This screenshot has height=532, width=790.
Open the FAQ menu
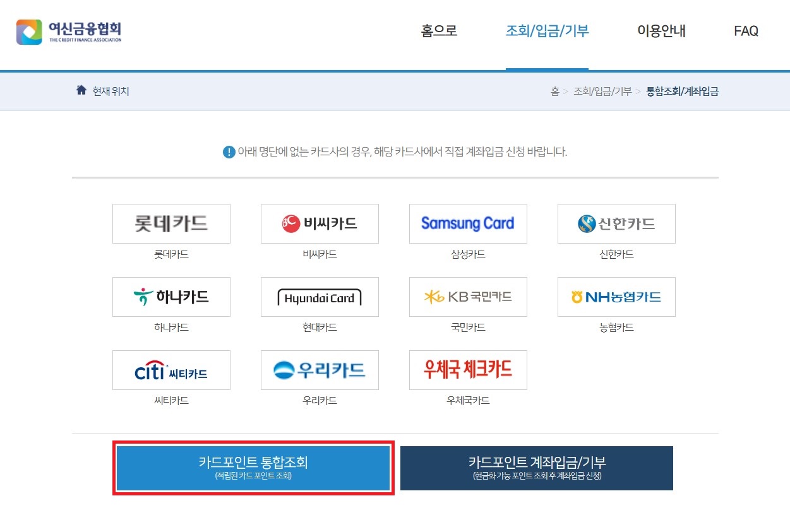746,31
